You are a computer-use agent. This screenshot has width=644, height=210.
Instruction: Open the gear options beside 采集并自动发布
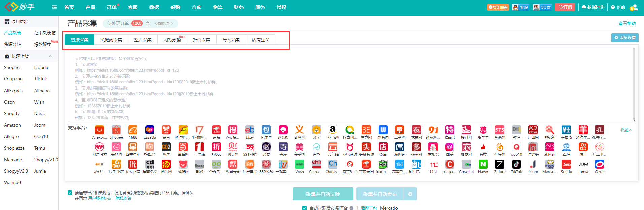(410, 194)
